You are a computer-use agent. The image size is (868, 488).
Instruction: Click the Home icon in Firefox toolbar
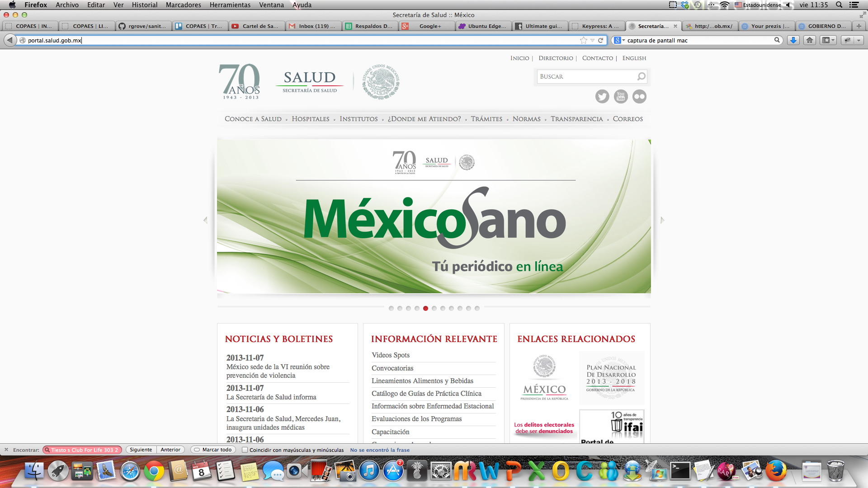810,40
